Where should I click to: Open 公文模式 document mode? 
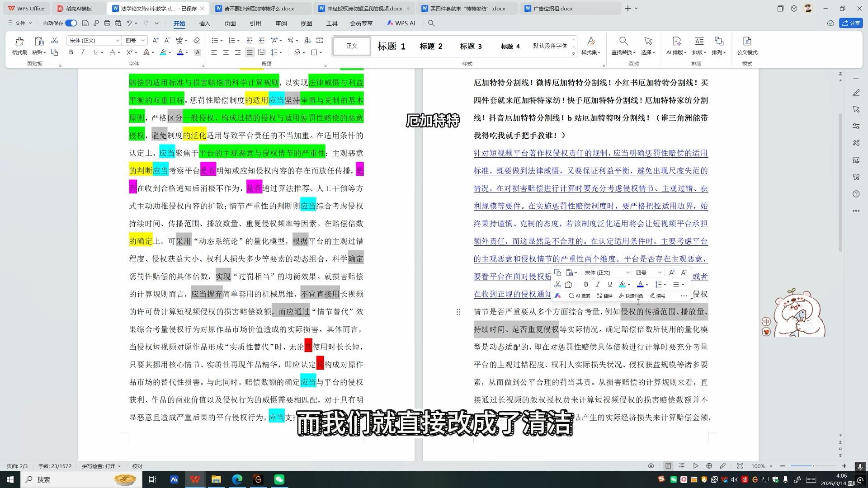click(x=747, y=42)
